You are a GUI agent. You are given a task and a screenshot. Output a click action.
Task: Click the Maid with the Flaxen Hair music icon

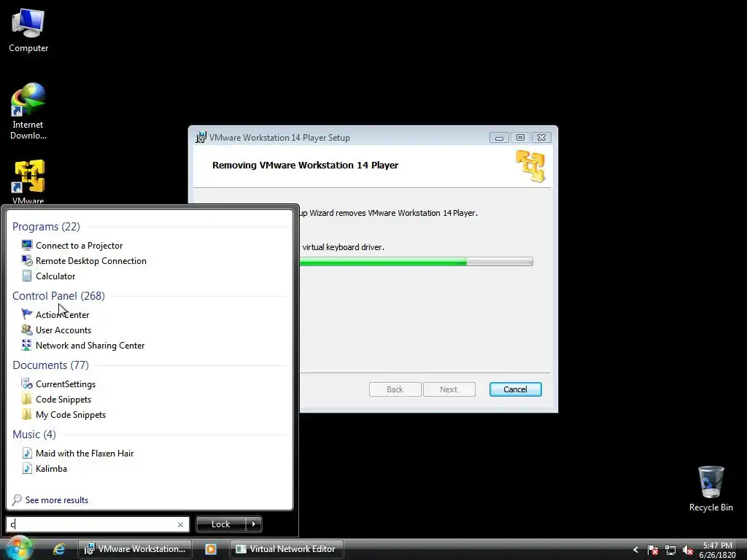(x=27, y=453)
